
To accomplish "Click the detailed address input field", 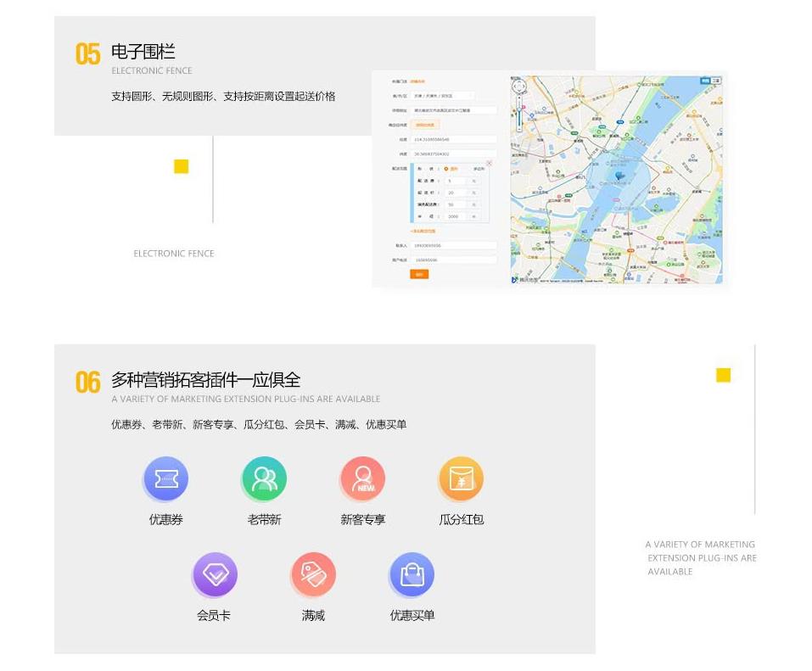I will click(x=454, y=110).
